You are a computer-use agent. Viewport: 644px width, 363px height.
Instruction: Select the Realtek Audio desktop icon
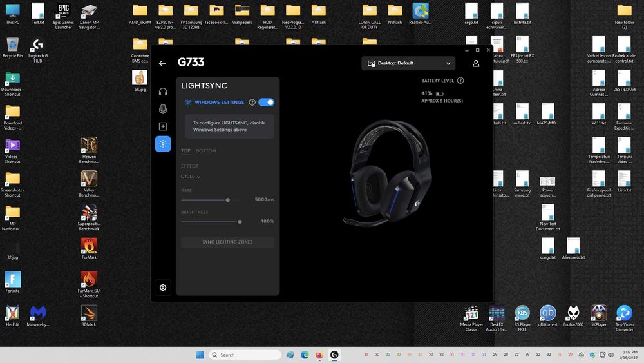(420, 14)
